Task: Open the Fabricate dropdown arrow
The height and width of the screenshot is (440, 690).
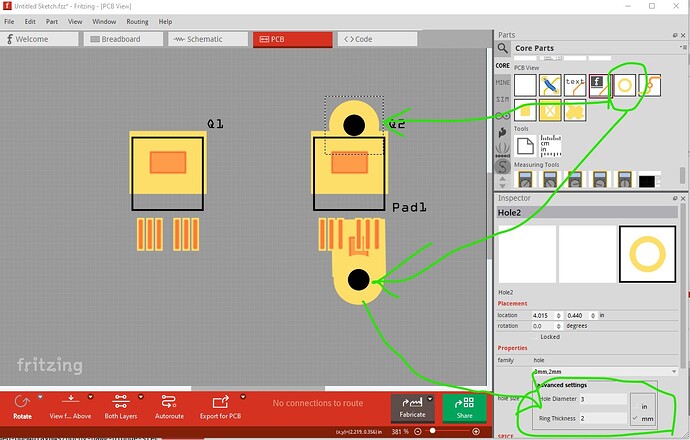Action: 432,397
